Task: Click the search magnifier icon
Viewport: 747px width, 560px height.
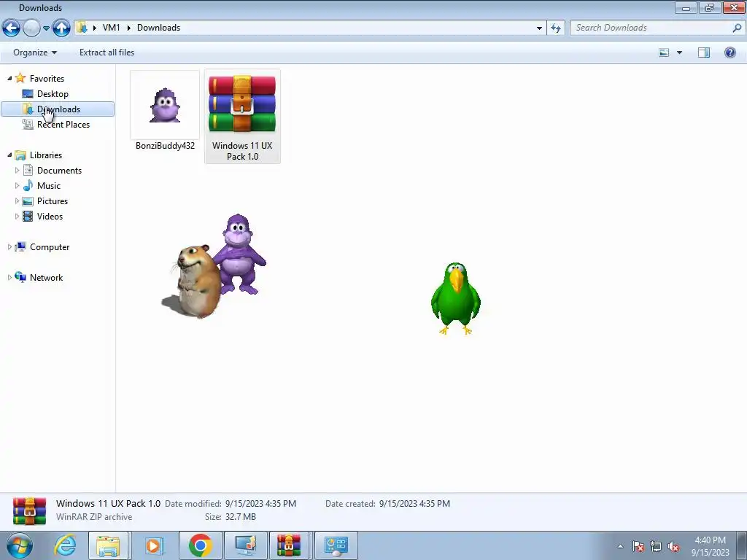Action: (x=737, y=28)
